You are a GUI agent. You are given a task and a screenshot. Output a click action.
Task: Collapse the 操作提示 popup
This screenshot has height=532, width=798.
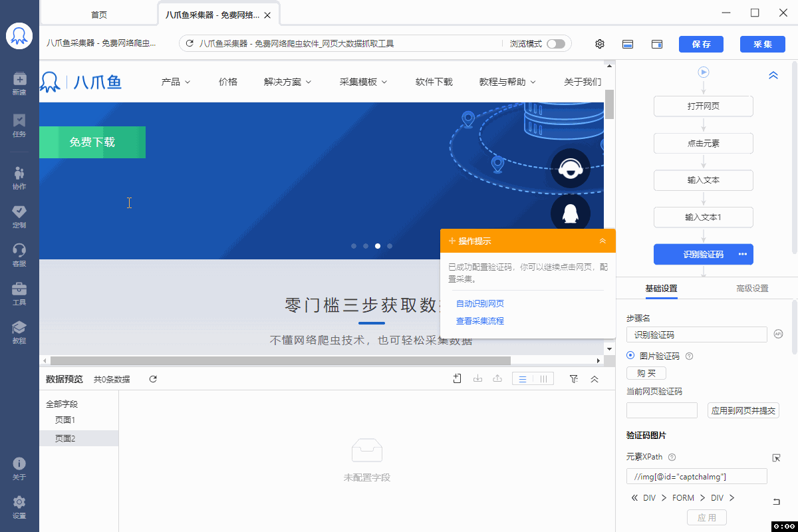602,241
